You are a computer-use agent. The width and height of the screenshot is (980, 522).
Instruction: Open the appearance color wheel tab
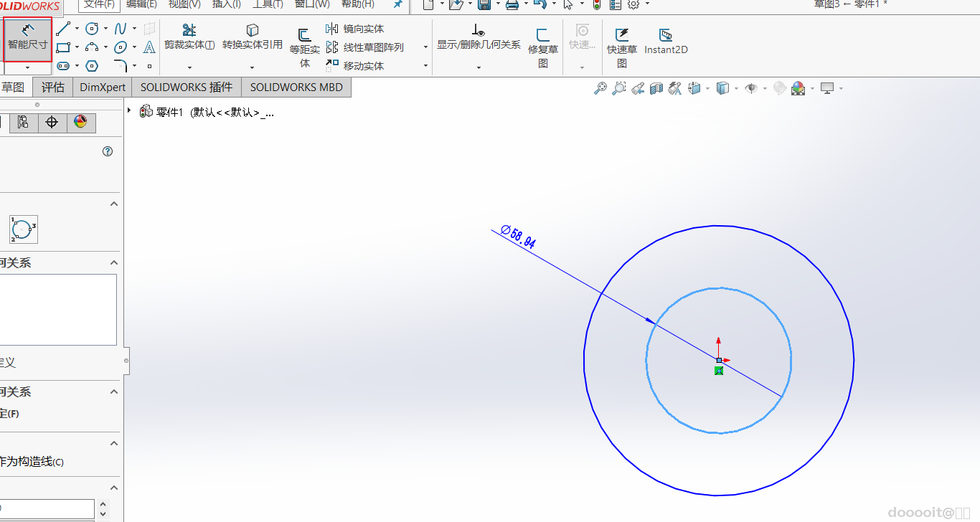click(x=80, y=123)
